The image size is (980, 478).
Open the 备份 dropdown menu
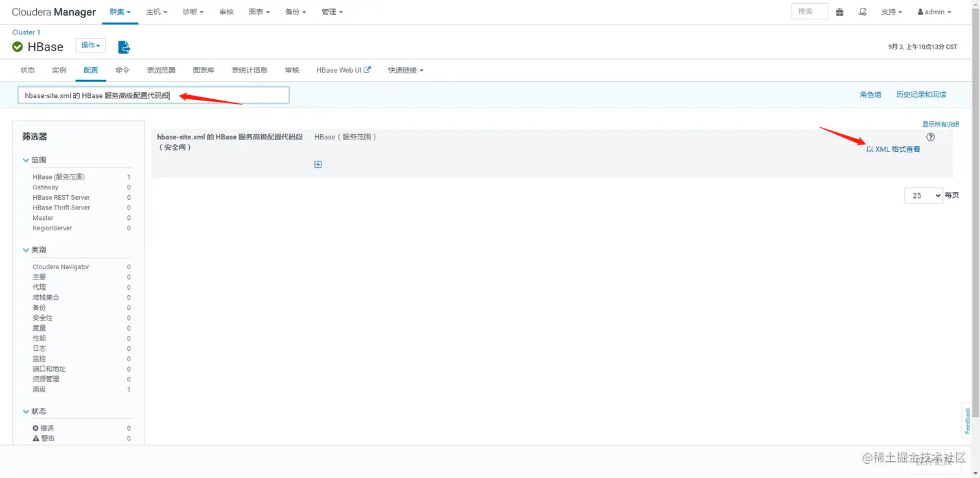pos(296,12)
